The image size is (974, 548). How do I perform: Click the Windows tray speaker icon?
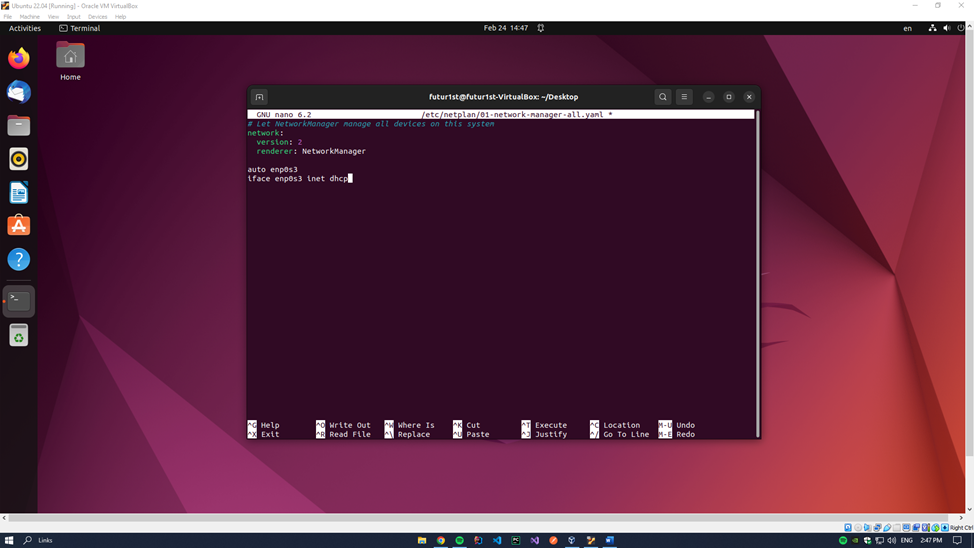click(892, 541)
